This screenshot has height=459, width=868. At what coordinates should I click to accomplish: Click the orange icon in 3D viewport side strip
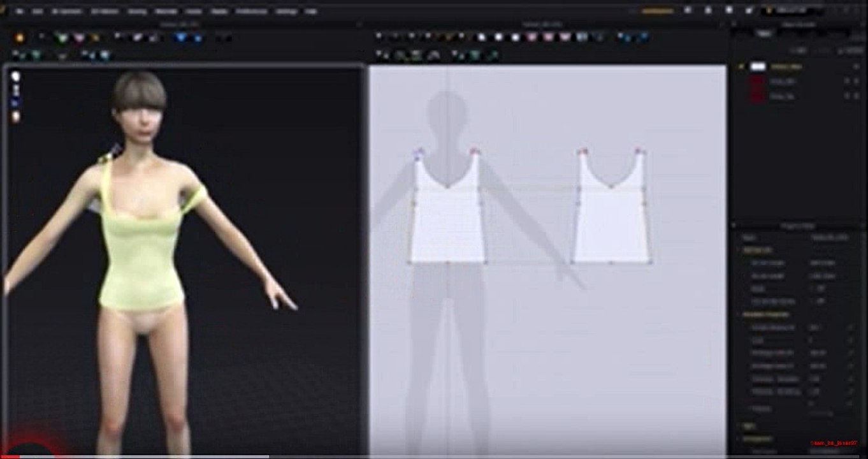click(x=16, y=117)
